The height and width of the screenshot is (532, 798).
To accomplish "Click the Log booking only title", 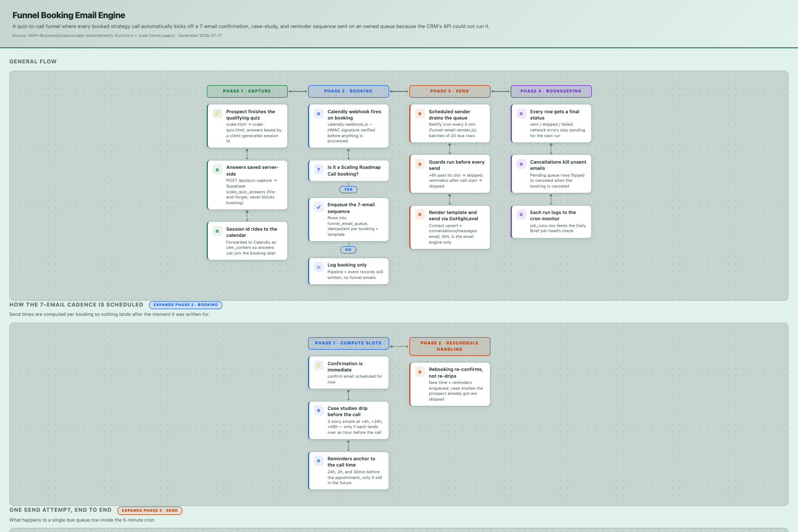I will coord(347,265).
